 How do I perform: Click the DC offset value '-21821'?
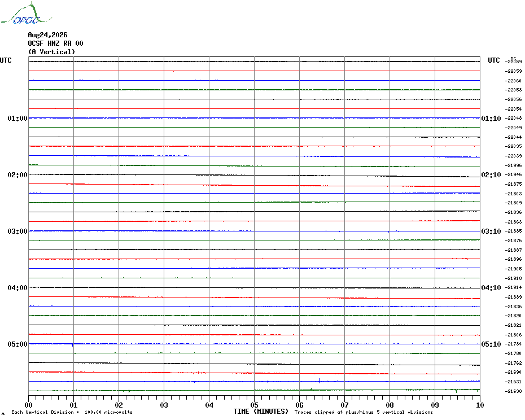click(513, 325)
